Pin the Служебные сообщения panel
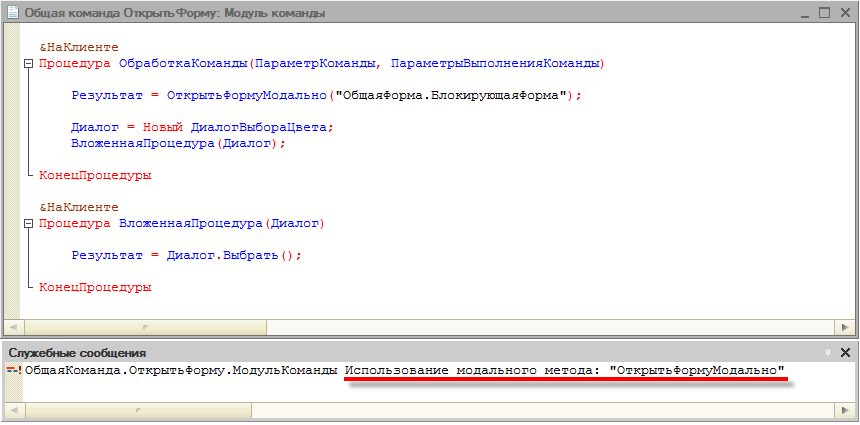This screenshot has height=425, width=860. point(828,353)
